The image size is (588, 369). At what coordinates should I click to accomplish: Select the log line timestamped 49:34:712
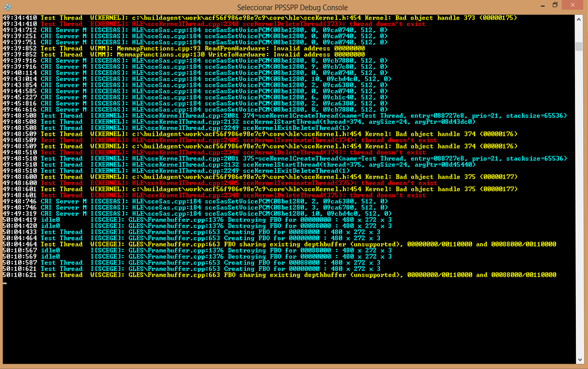point(195,30)
